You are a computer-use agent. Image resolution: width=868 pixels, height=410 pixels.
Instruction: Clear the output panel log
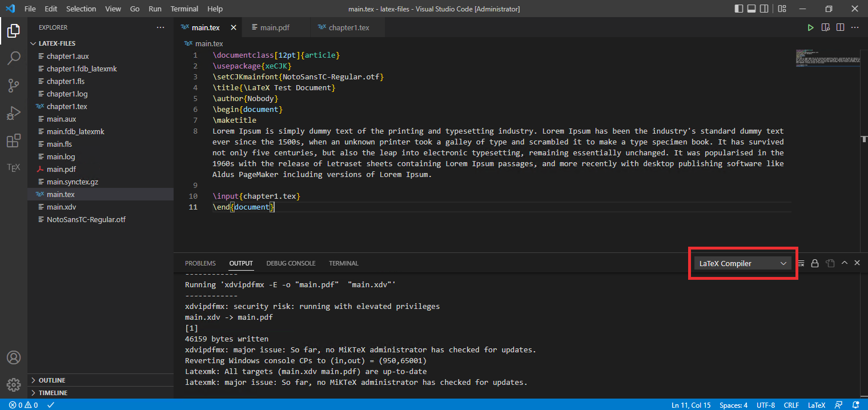[x=801, y=263]
